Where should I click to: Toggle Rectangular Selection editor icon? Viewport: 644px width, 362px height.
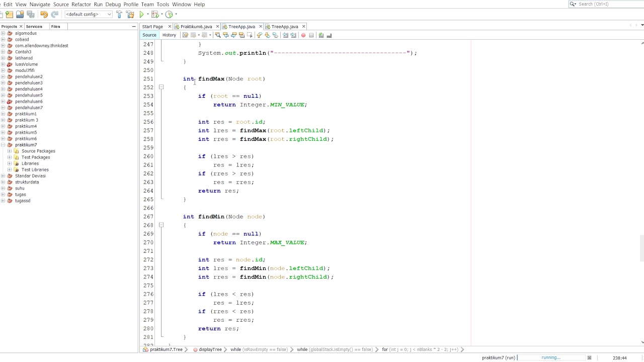(250, 35)
